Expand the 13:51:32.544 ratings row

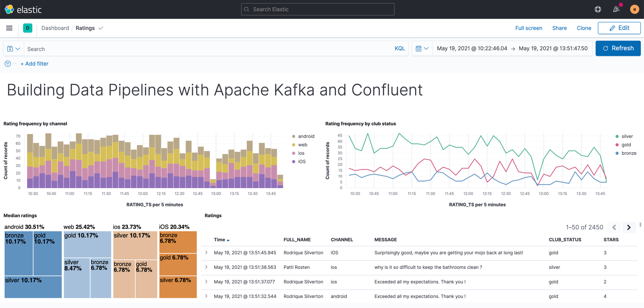point(206,296)
